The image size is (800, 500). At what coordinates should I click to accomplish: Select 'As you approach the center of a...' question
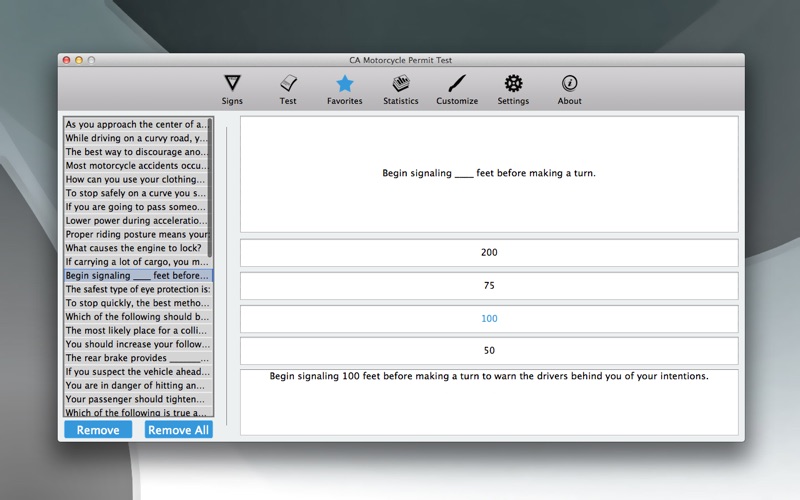[136, 124]
